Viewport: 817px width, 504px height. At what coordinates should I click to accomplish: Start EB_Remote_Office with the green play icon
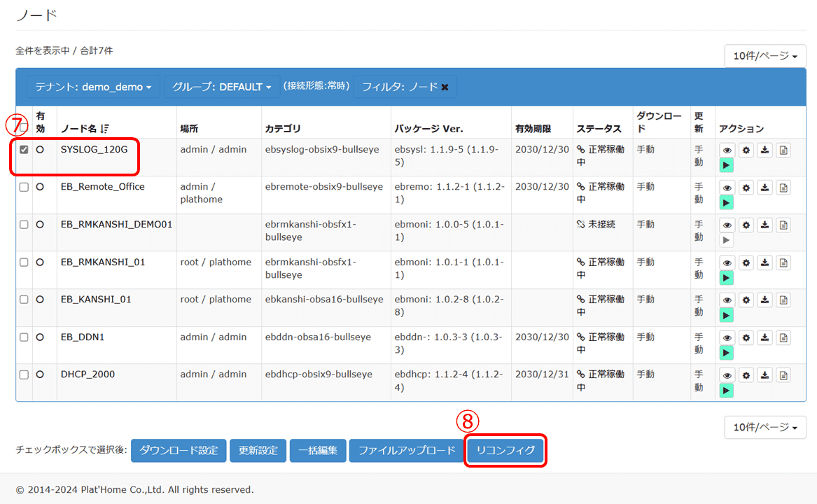[726, 202]
